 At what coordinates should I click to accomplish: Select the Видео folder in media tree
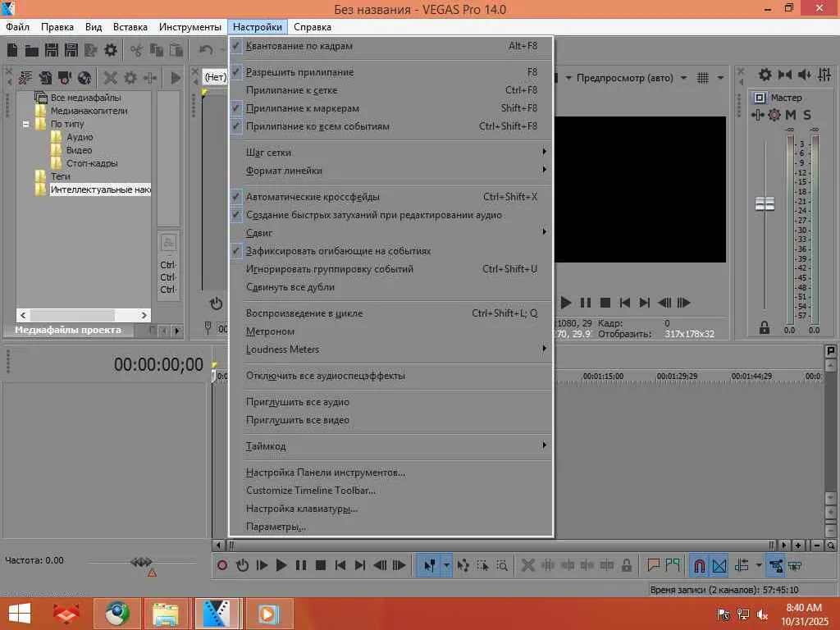80,150
